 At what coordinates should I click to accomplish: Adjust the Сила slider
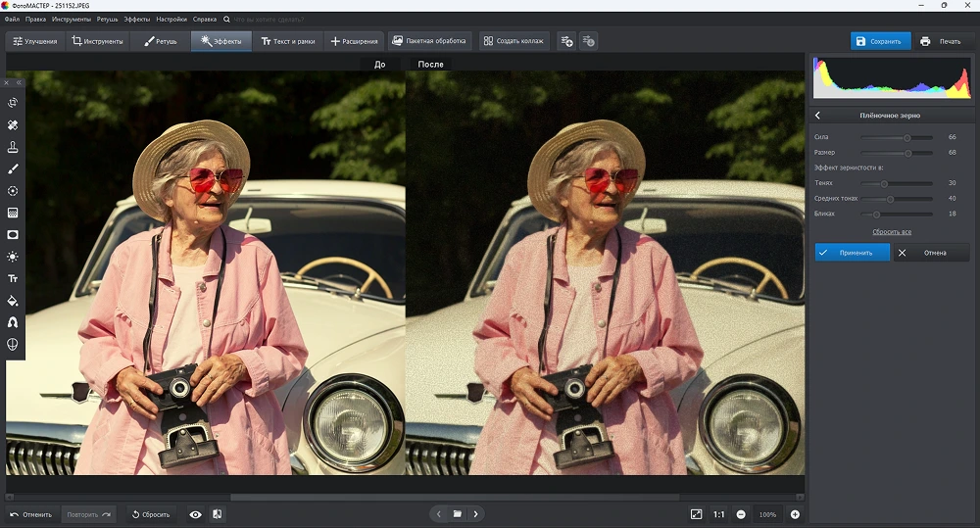pyautogui.click(x=897, y=137)
